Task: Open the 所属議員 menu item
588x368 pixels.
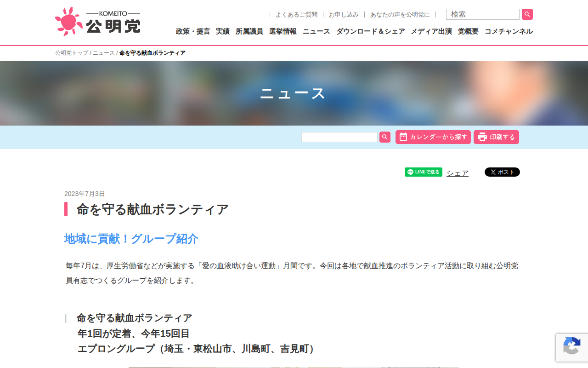Action: point(249,31)
